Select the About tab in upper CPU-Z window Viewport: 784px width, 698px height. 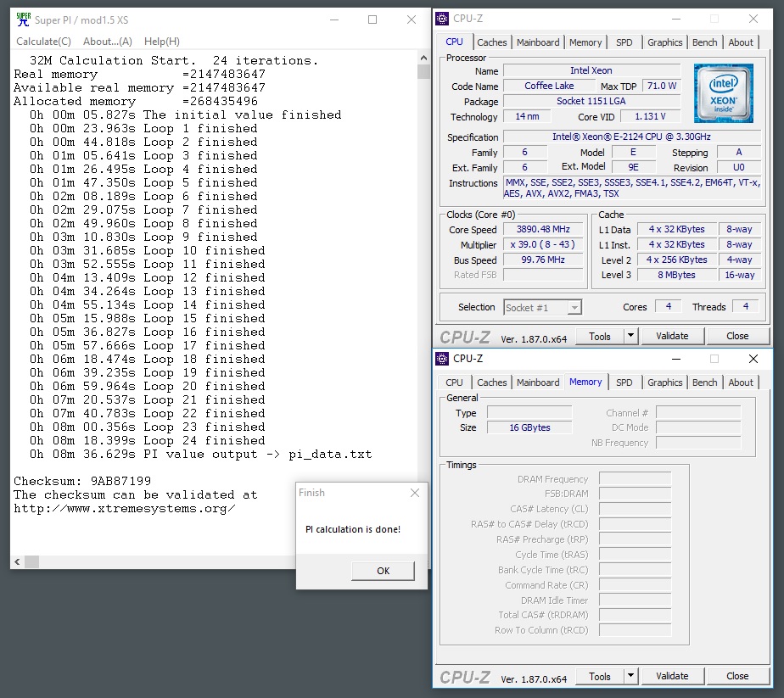point(741,42)
